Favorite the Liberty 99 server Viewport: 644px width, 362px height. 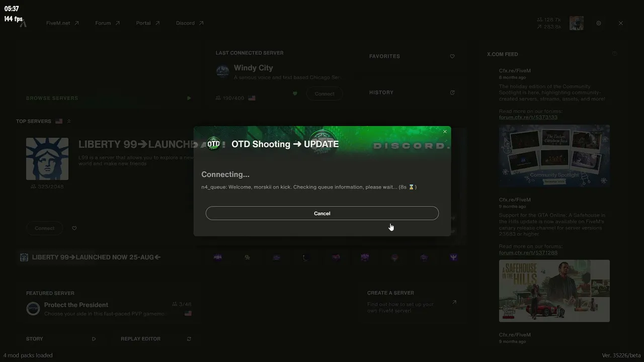pos(74,228)
